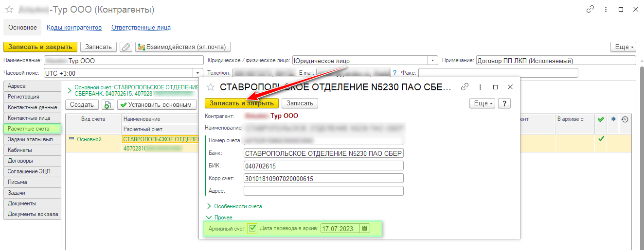
Task: Click the help question mark button in the dialog
Action: 504,103
